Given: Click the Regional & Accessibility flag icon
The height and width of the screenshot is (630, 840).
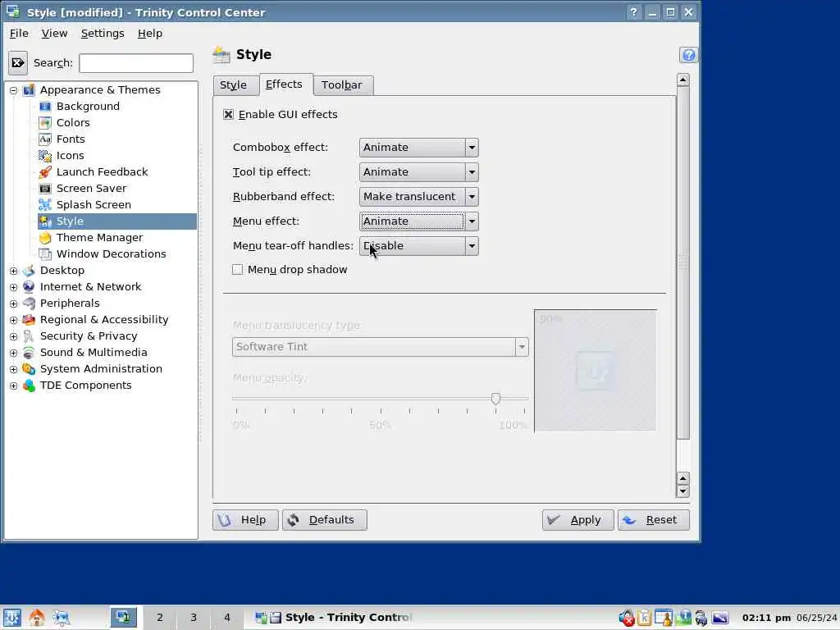Looking at the screenshot, I should 29,320.
